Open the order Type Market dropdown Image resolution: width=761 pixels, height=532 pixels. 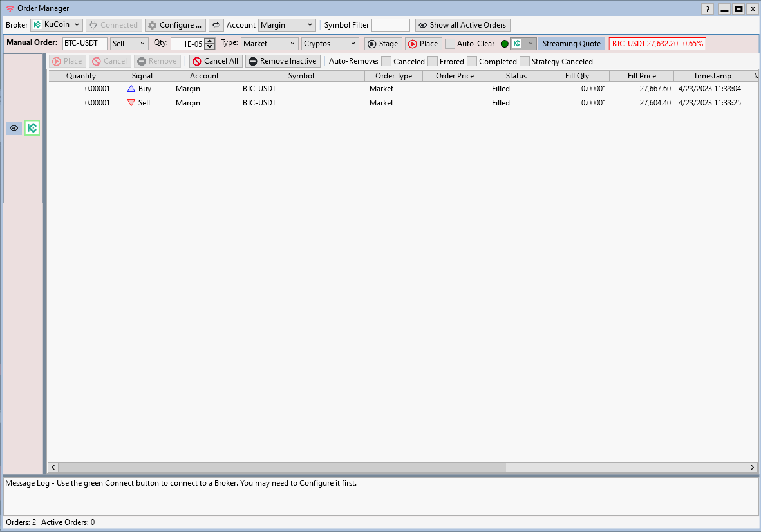(268, 44)
